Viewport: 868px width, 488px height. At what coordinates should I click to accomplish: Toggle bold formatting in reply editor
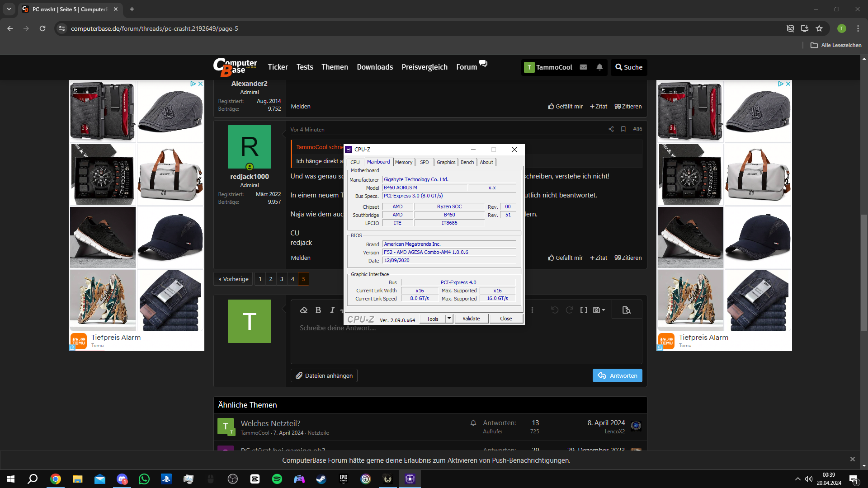coord(318,310)
